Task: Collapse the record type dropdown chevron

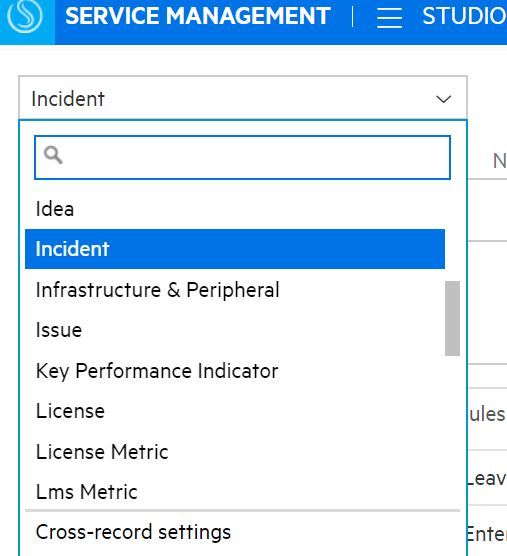Action: point(443,99)
